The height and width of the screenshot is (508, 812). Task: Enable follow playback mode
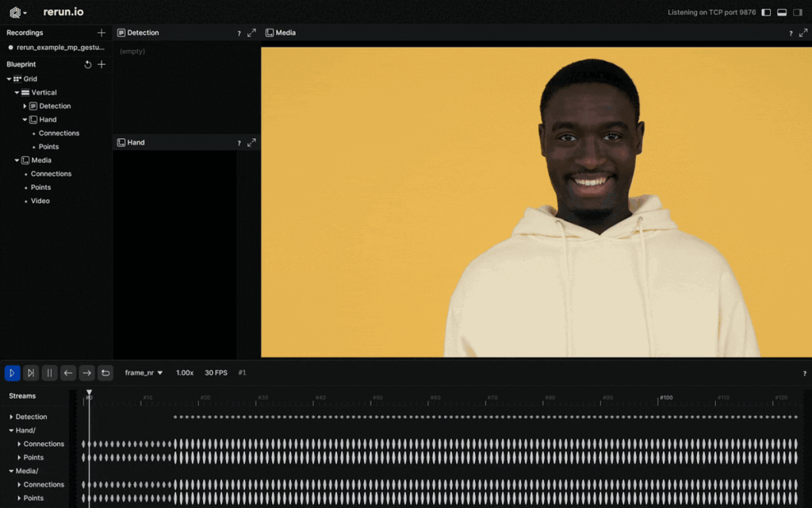point(31,373)
